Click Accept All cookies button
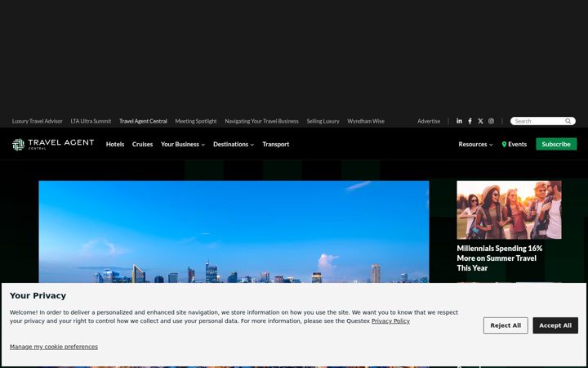588x368 pixels. point(555,325)
